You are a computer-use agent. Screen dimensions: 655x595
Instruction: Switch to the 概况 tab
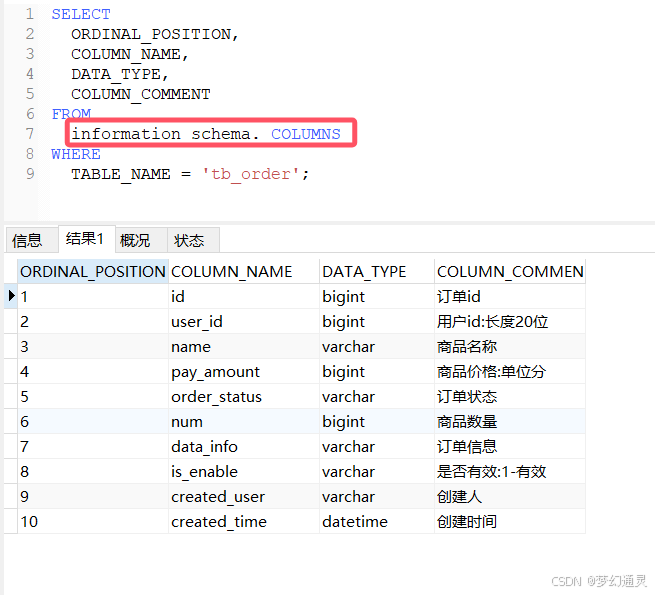pos(141,240)
